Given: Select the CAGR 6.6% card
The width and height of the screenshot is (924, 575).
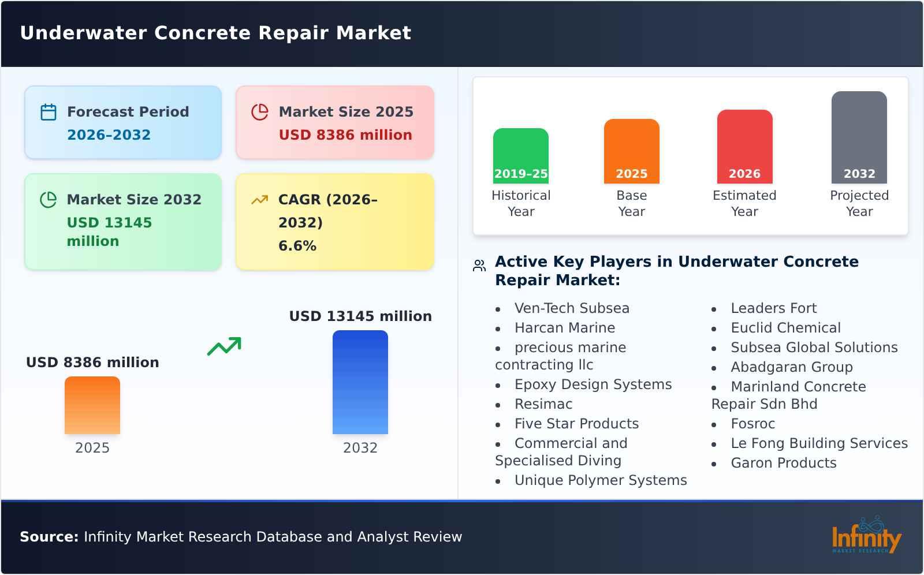Looking at the screenshot, I should (x=335, y=222).
